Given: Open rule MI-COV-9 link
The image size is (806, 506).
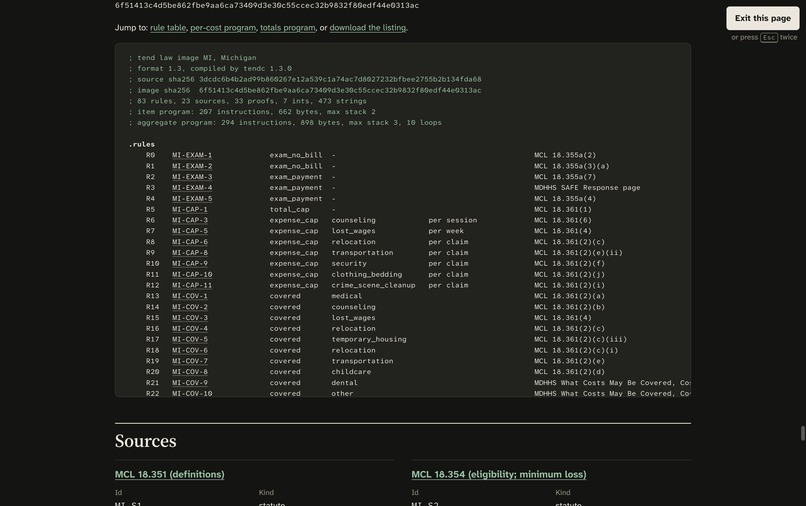Looking at the screenshot, I should [190, 383].
